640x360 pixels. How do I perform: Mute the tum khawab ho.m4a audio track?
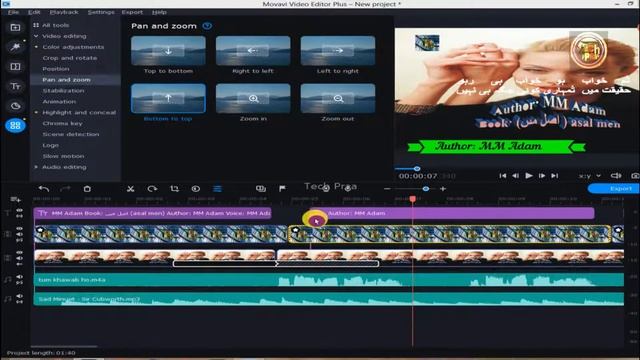pos(19,277)
